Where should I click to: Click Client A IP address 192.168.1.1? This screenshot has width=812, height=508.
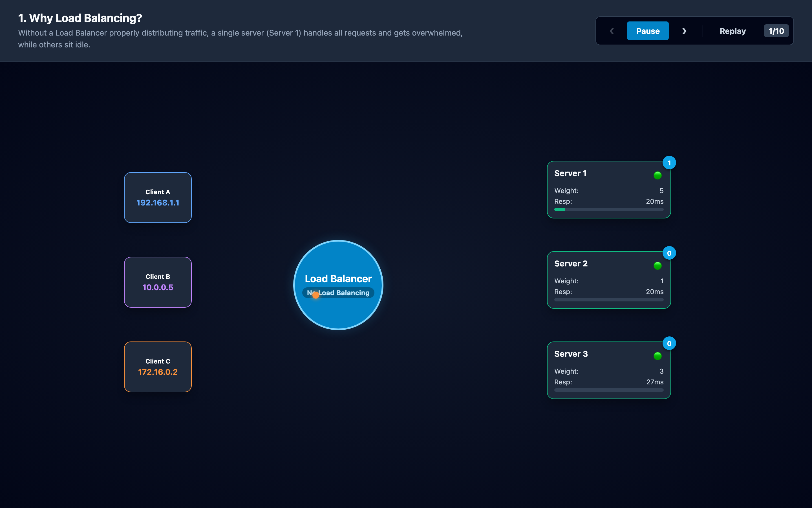pyautogui.click(x=158, y=203)
